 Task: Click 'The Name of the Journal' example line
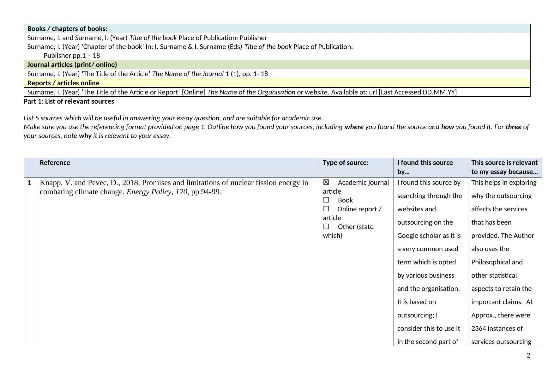pyautogui.click(x=148, y=74)
